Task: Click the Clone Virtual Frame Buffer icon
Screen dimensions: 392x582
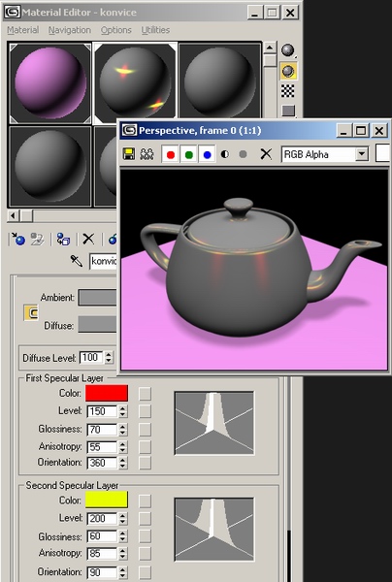Action: pyautogui.click(x=147, y=154)
